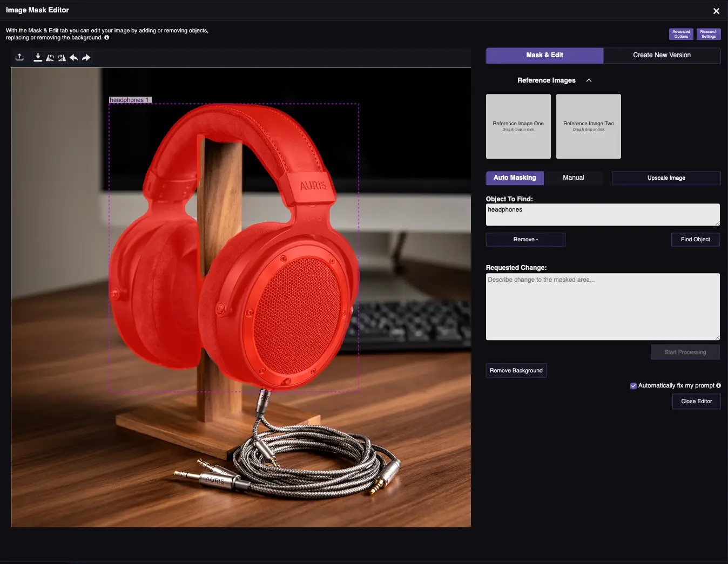Open the Remove - dropdown
Screen dimensions: 728x564
(525, 240)
